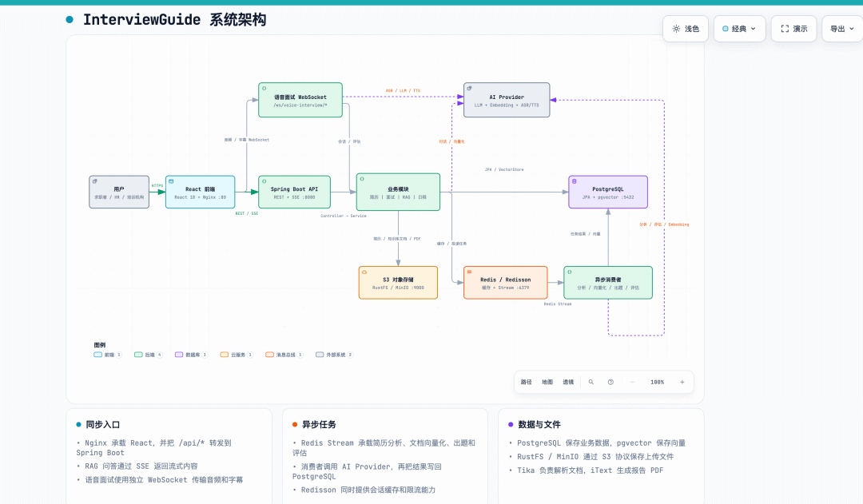
Task: Click the 图例 legend title
Action: [100, 345]
